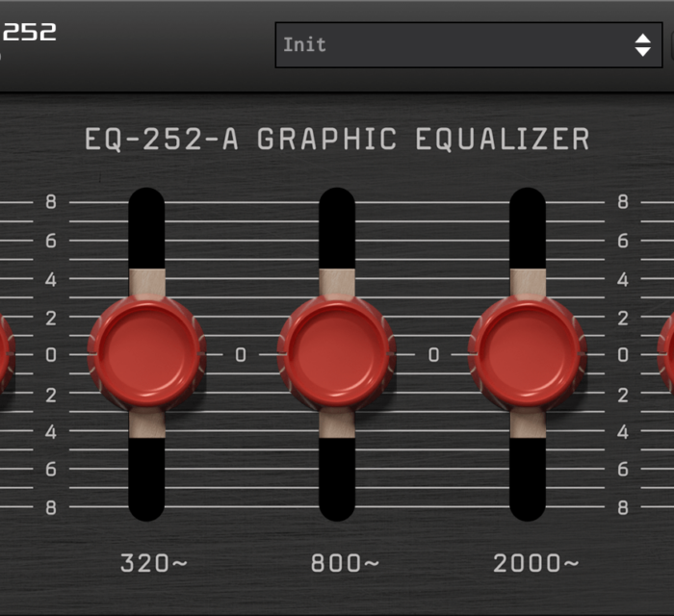This screenshot has width=674, height=616.
Task: Click the 0 label between 800~ and 2000~
Action: click(433, 355)
